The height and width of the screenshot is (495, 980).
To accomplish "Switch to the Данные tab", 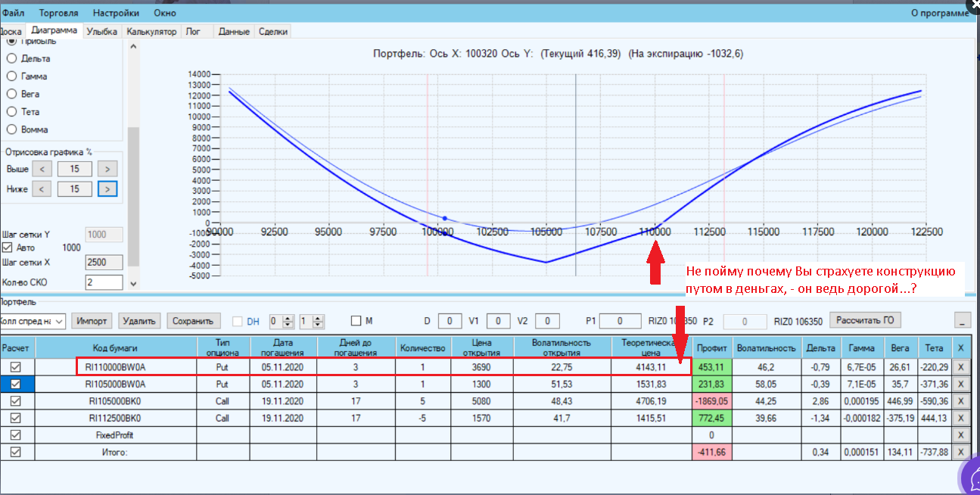I will pos(234,32).
